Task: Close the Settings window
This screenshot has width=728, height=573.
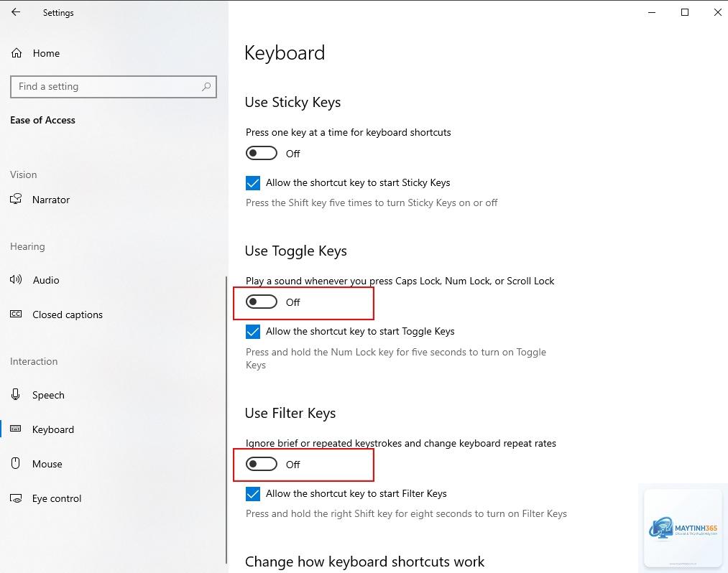Action: tap(717, 12)
